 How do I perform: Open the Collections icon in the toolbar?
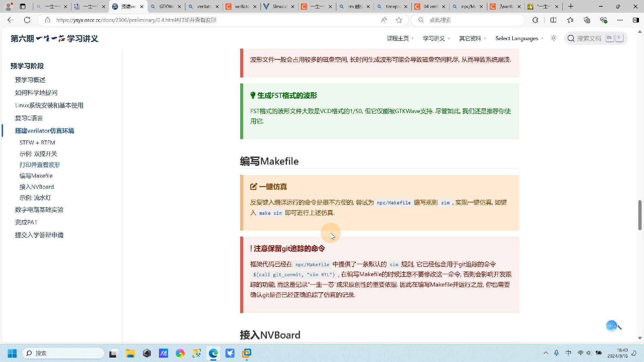[587, 20]
